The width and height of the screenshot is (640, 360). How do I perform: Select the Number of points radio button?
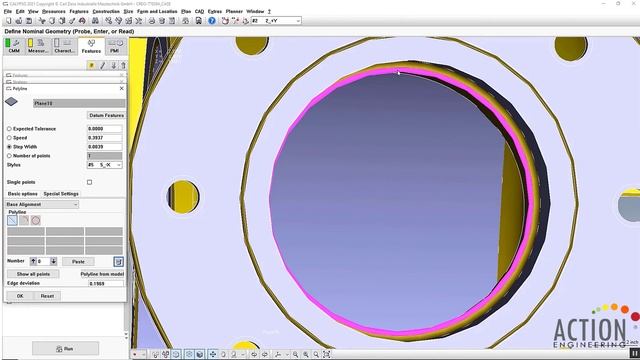[9, 156]
